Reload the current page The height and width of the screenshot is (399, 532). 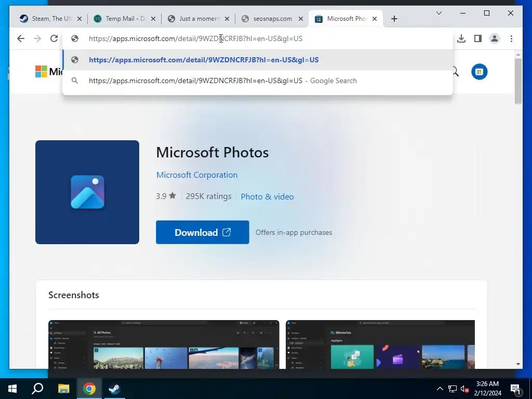coord(54,38)
